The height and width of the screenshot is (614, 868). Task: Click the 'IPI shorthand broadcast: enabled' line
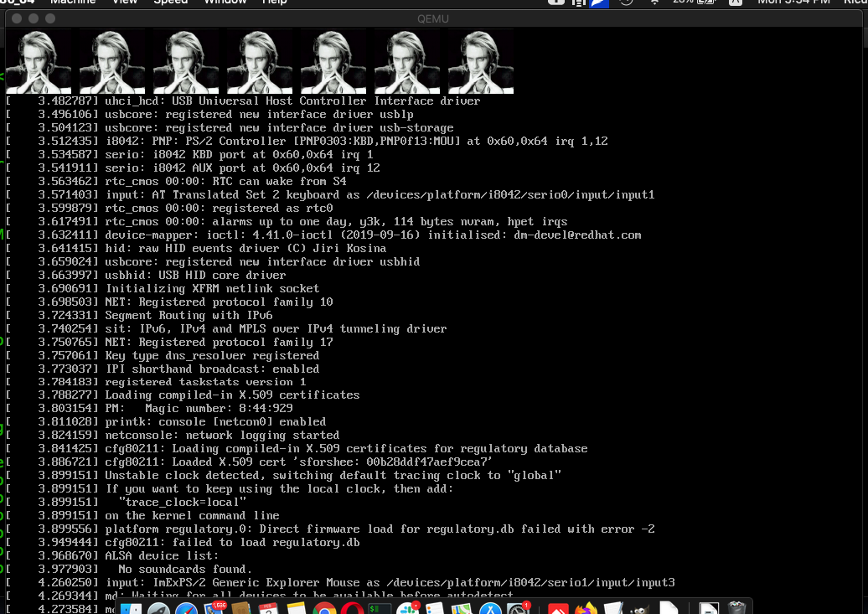click(x=163, y=369)
